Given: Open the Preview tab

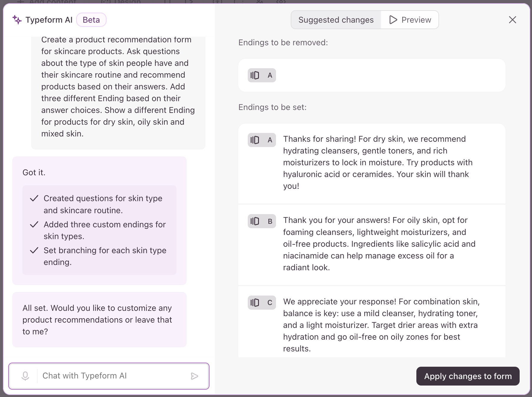Looking at the screenshot, I should click(x=410, y=20).
